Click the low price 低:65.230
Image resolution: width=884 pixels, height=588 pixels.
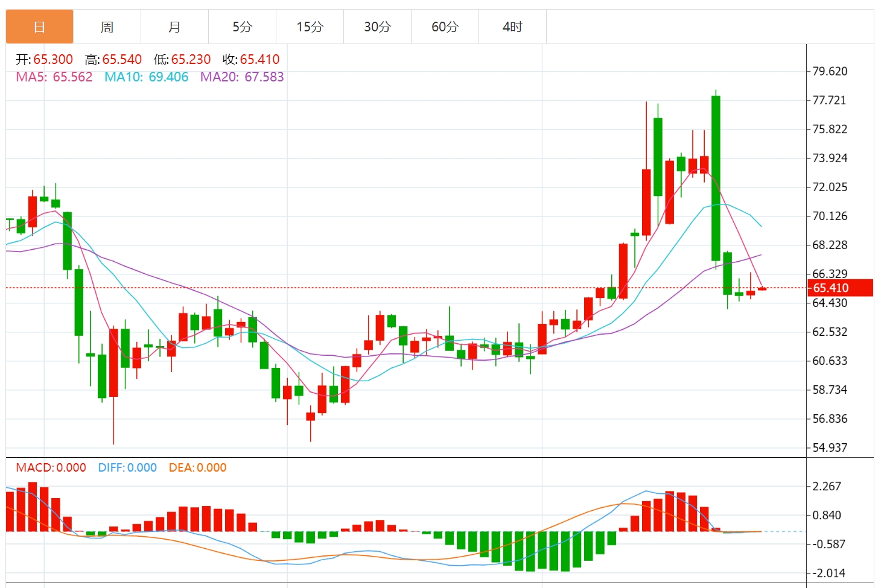point(182,59)
